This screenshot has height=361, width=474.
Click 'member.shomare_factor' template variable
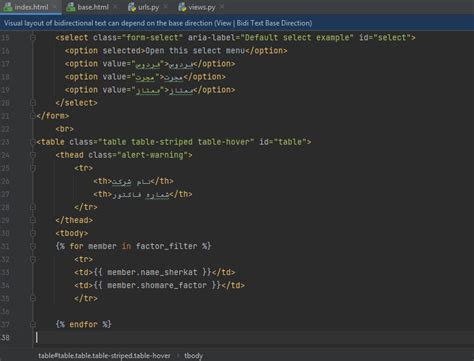pyautogui.click(x=157, y=285)
